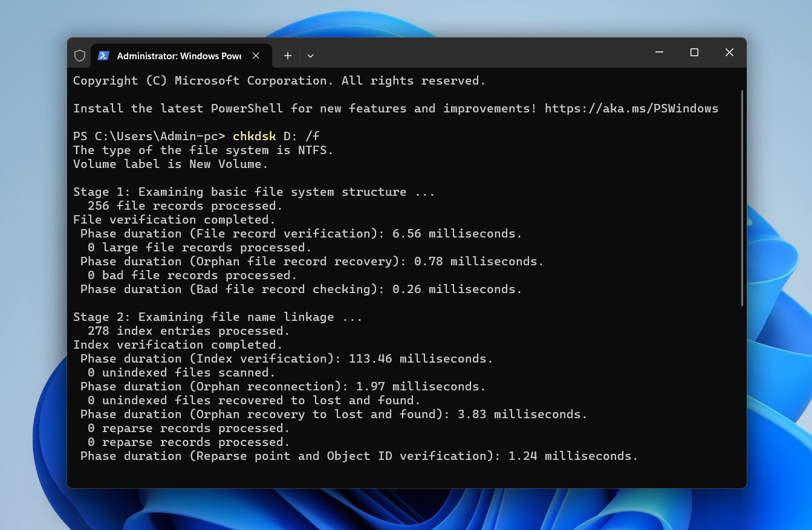Click '0 unindexed files recovered to lost and found.'
This screenshot has height=530, width=812.
254,401
